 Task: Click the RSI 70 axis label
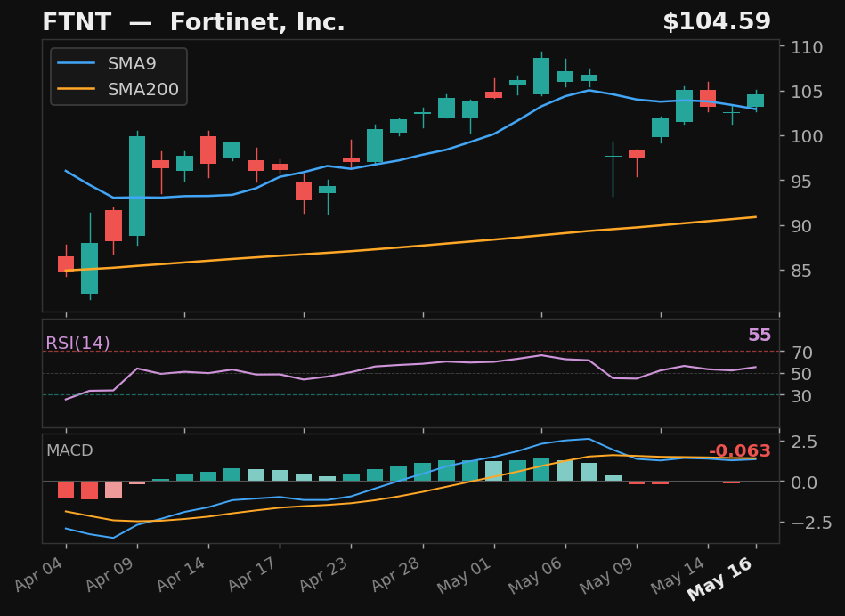pyautogui.click(x=801, y=353)
